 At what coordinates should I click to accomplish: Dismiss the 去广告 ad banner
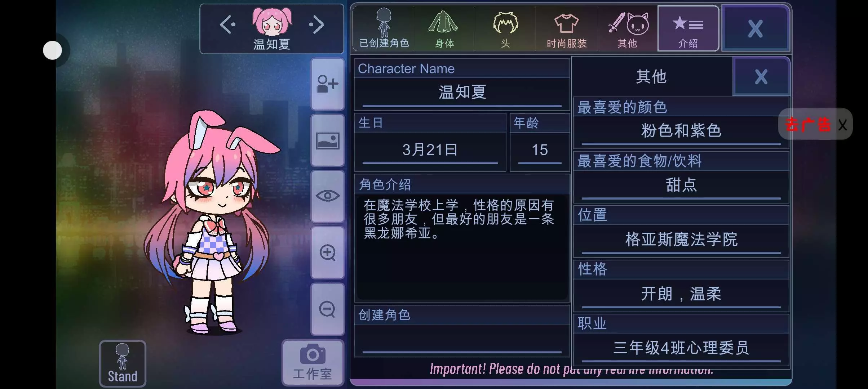[x=842, y=125]
